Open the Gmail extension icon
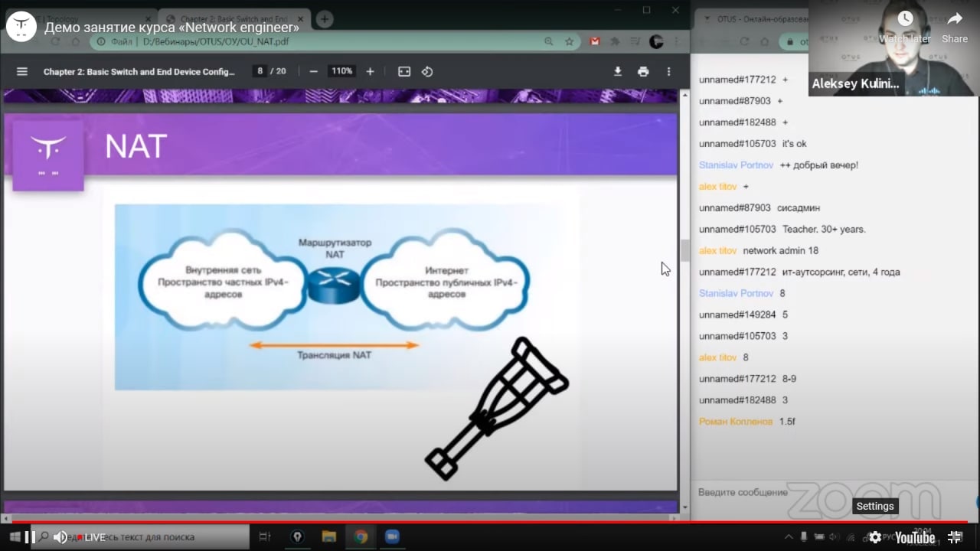980x551 pixels. pyautogui.click(x=595, y=41)
